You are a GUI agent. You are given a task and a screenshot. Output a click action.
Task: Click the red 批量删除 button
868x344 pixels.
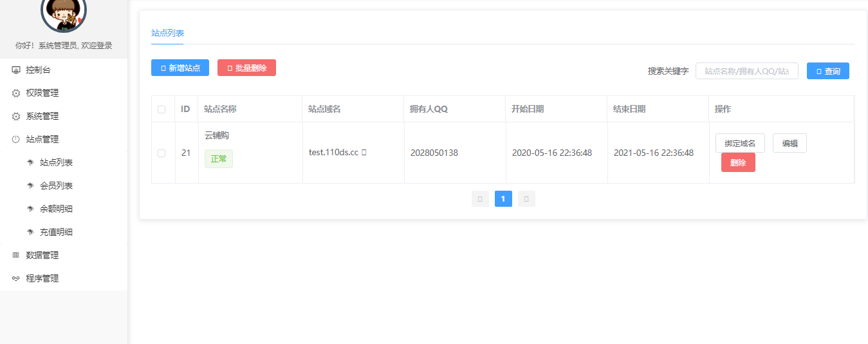click(x=246, y=68)
